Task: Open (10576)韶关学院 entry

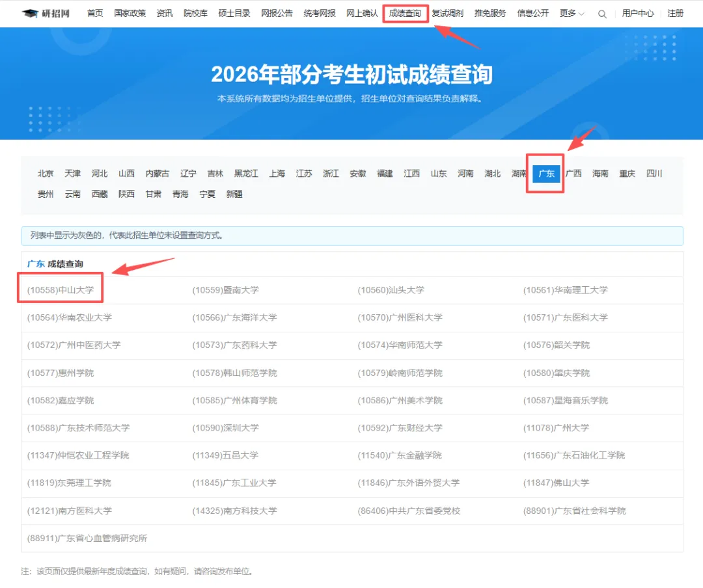Action: point(557,345)
